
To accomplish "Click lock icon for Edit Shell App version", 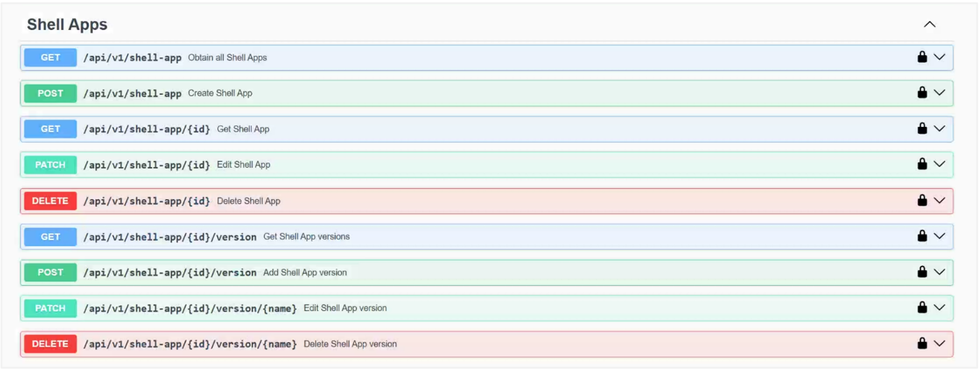I will pos(922,308).
